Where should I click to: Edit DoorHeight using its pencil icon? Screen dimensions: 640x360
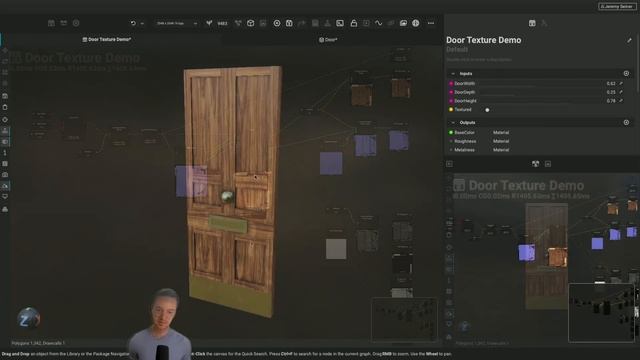(621, 100)
